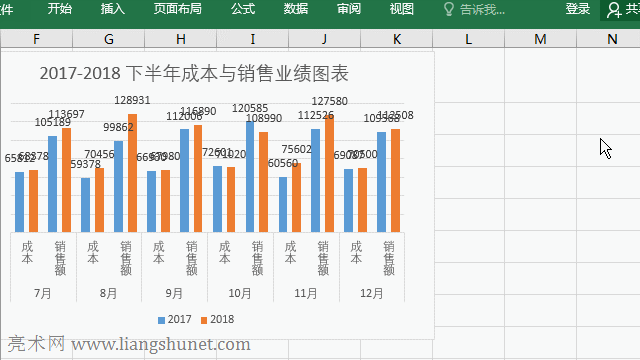Select the orange bar under 127580
This screenshot has height=360, width=640.
(329, 174)
